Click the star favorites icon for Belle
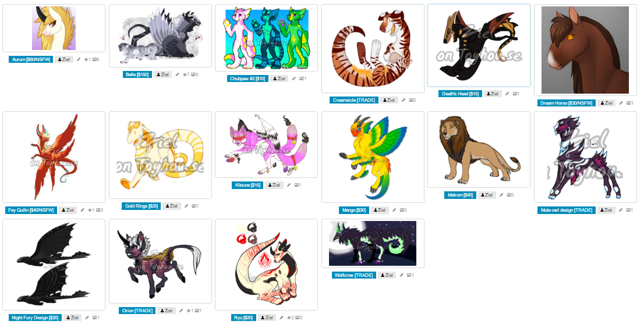 click(184, 74)
